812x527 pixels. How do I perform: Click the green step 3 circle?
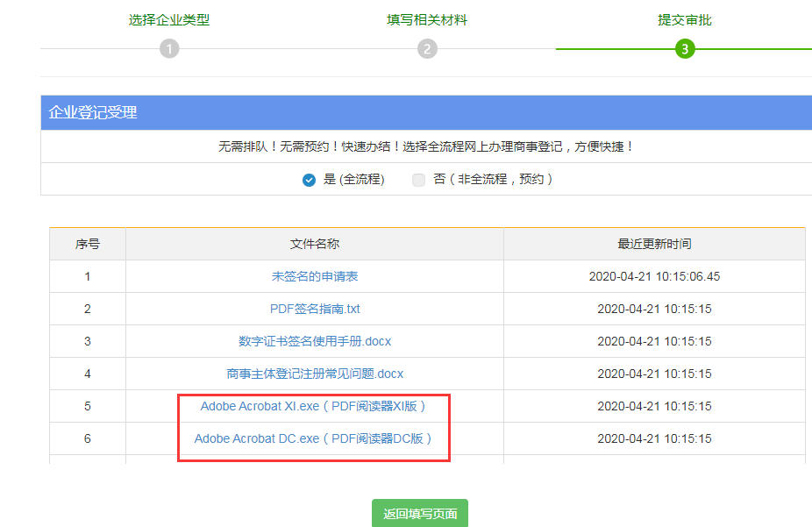click(x=685, y=49)
